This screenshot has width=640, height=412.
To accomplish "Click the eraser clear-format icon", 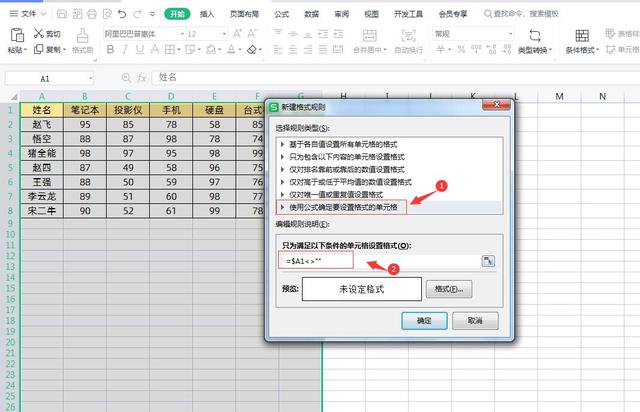I will (252, 50).
